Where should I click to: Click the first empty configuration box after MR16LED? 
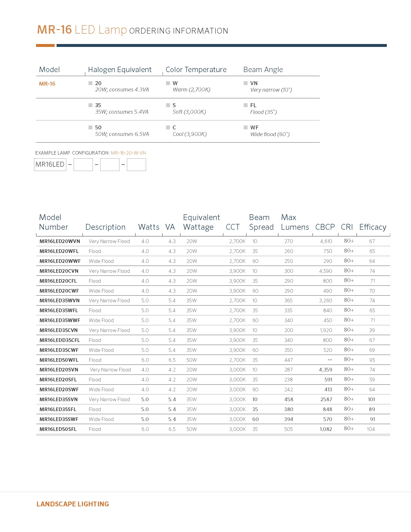tap(83, 165)
